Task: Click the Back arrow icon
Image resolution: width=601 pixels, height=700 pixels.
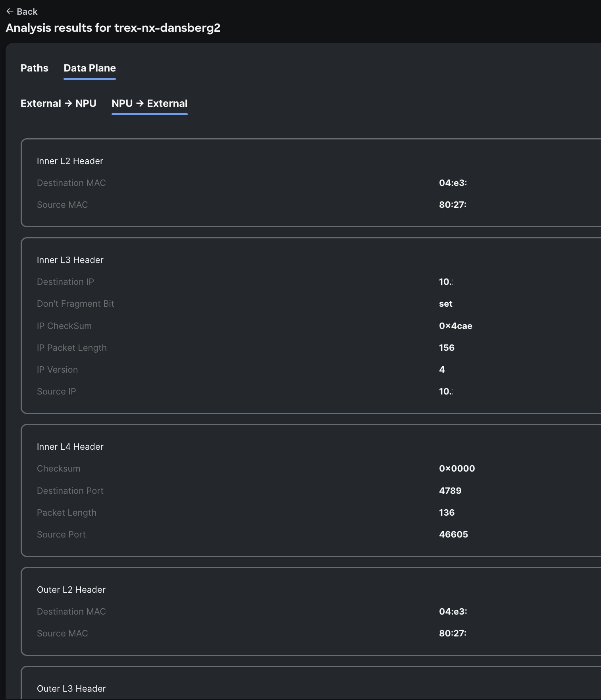Action: [x=10, y=12]
